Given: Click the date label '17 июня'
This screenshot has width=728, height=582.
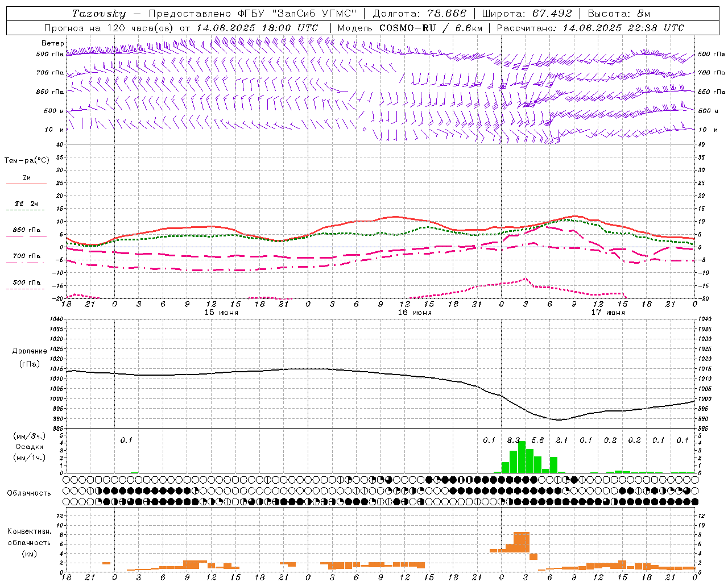Looking at the screenshot, I should click(x=608, y=312).
